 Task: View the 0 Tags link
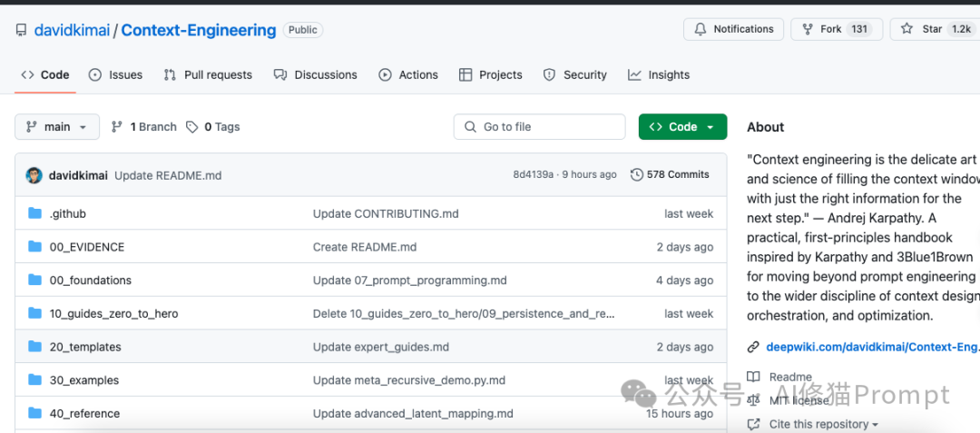coord(213,127)
